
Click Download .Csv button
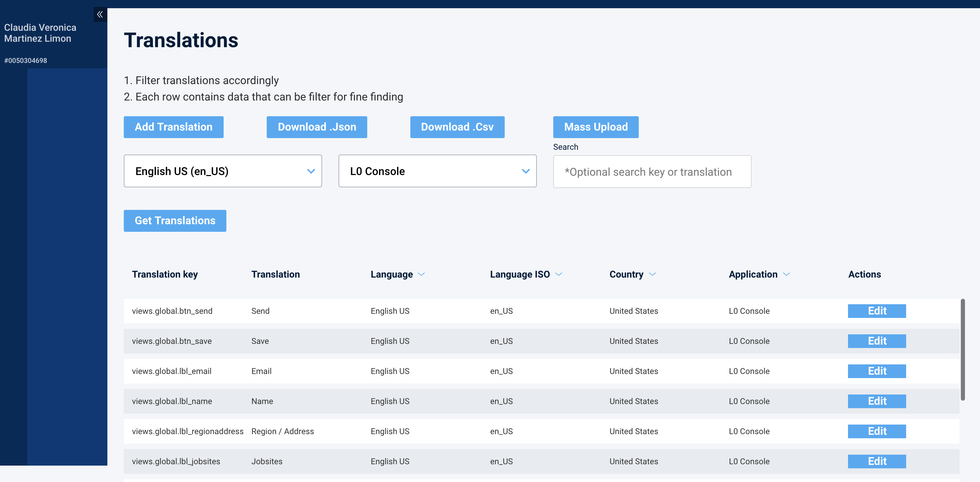457,127
